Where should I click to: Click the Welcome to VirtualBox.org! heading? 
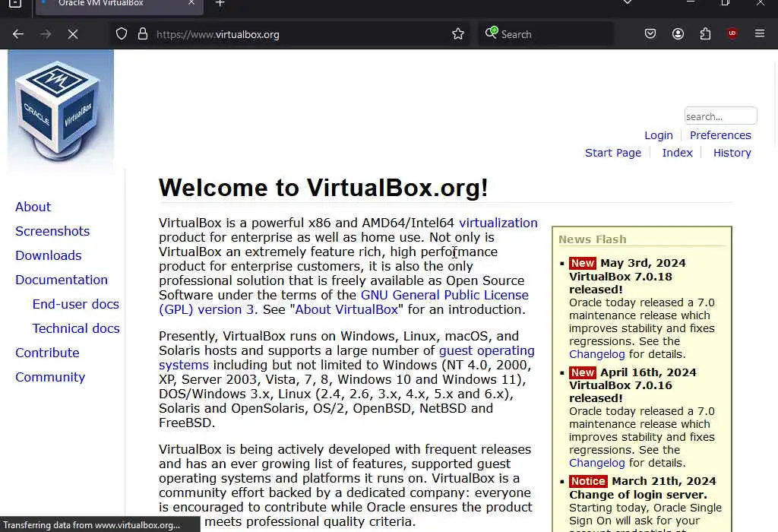324,188
